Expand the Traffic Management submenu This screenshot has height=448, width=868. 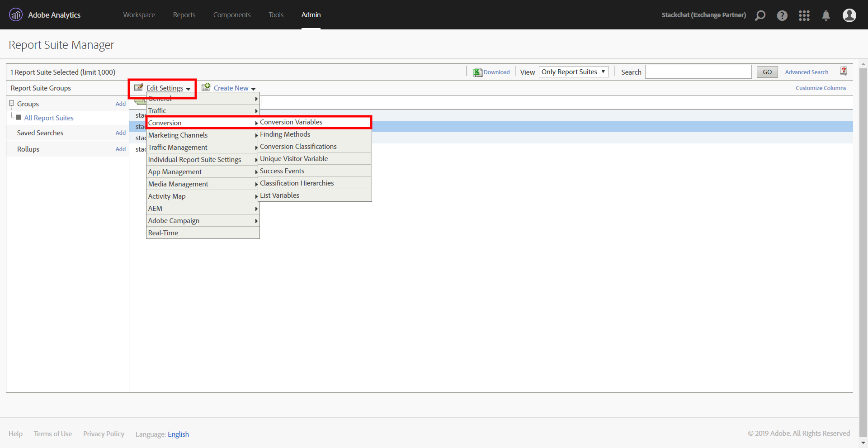203,148
